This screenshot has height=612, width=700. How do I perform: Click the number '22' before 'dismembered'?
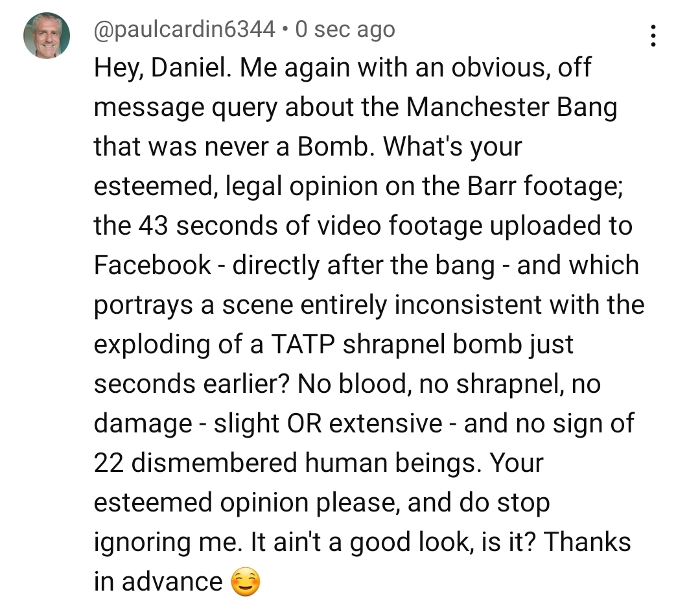(x=108, y=463)
